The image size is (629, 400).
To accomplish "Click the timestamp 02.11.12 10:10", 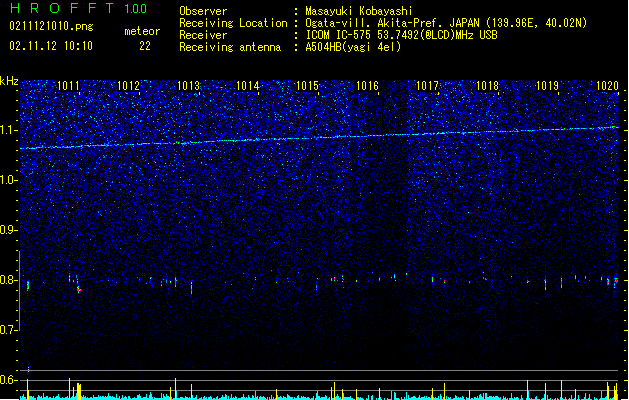I will tap(51, 46).
